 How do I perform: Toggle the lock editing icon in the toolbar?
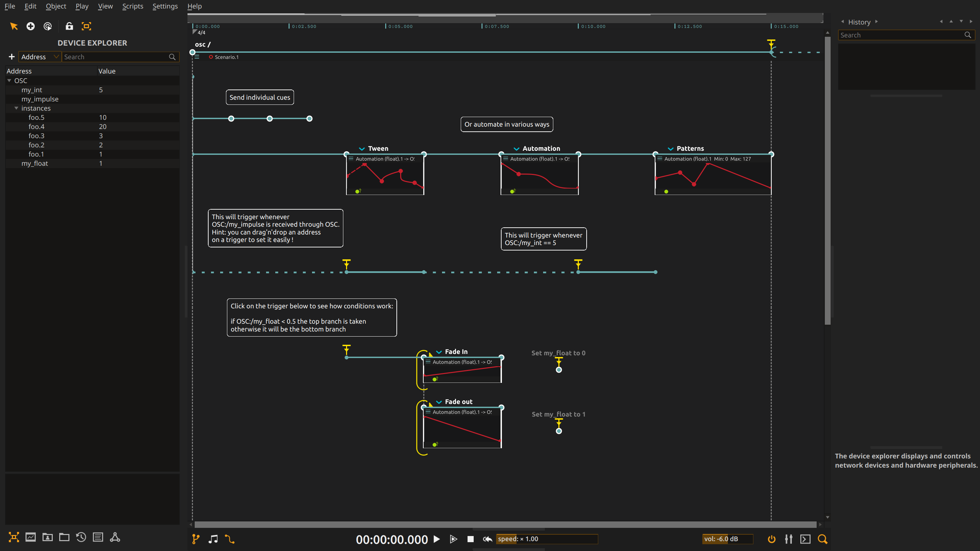tap(69, 26)
